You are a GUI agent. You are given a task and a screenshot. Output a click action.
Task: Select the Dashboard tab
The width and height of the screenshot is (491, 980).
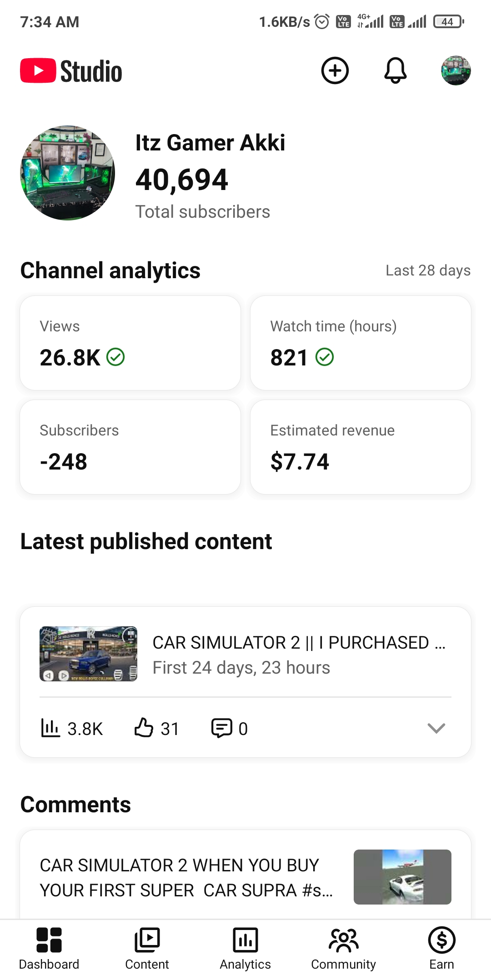pyautogui.click(x=49, y=948)
